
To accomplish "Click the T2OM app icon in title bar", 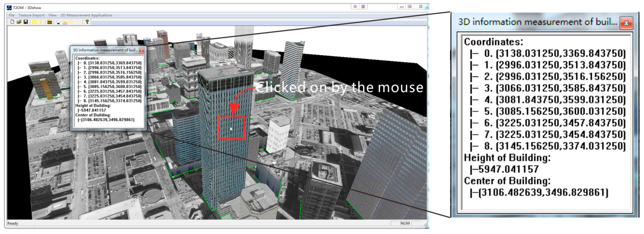I will pyautogui.click(x=9, y=8).
